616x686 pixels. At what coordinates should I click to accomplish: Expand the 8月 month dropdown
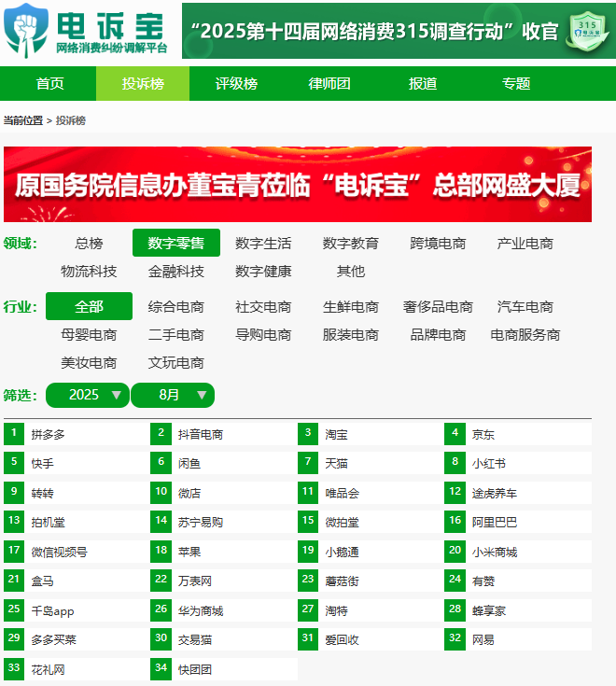pos(173,395)
